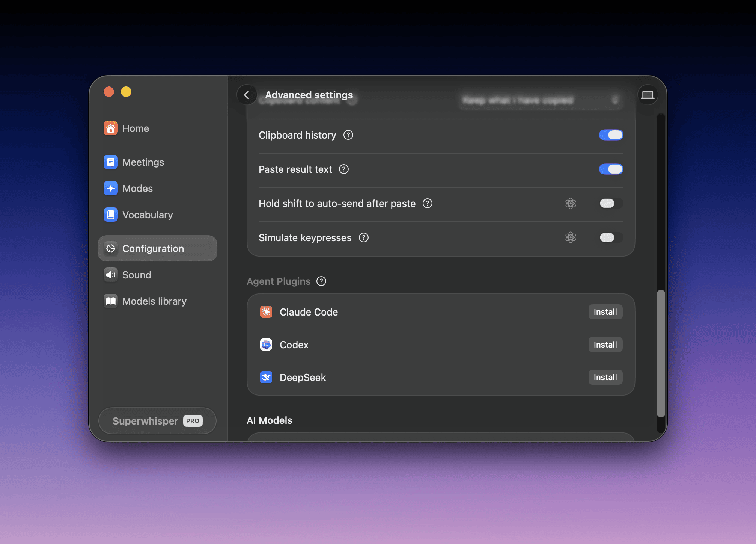Click atom icon in Simulate keypresses row
This screenshot has width=756, height=544.
(x=571, y=237)
